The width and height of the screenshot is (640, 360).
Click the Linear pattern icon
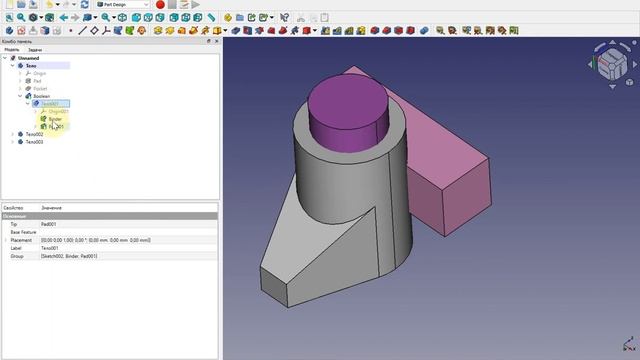tap(337, 31)
